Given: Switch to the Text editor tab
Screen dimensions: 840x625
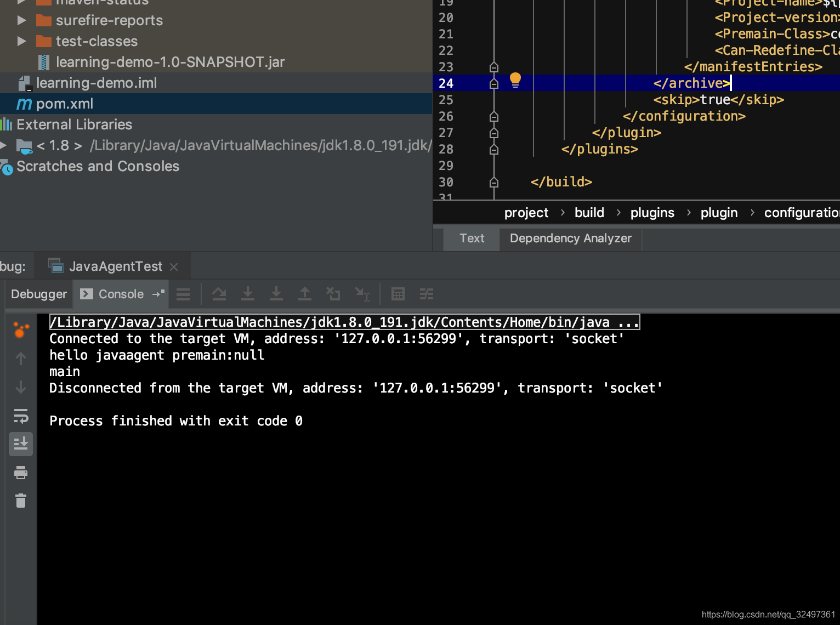Looking at the screenshot, I should coord(472,238).
